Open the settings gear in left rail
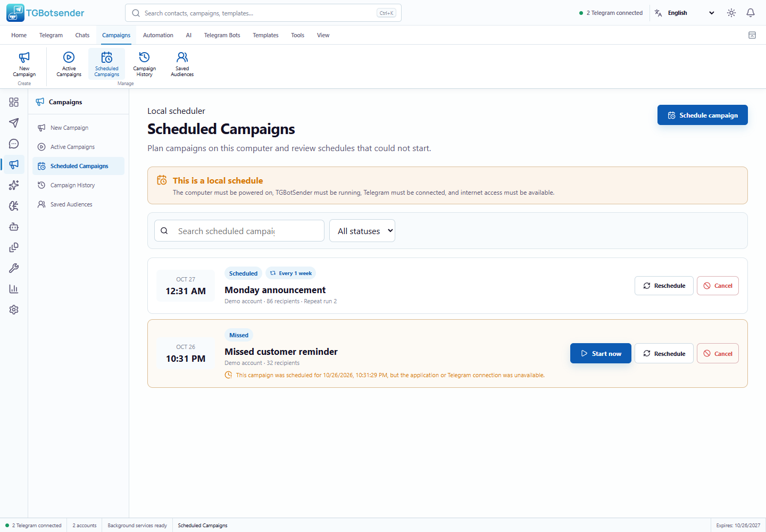766x532 pixels. coord(14,310)
